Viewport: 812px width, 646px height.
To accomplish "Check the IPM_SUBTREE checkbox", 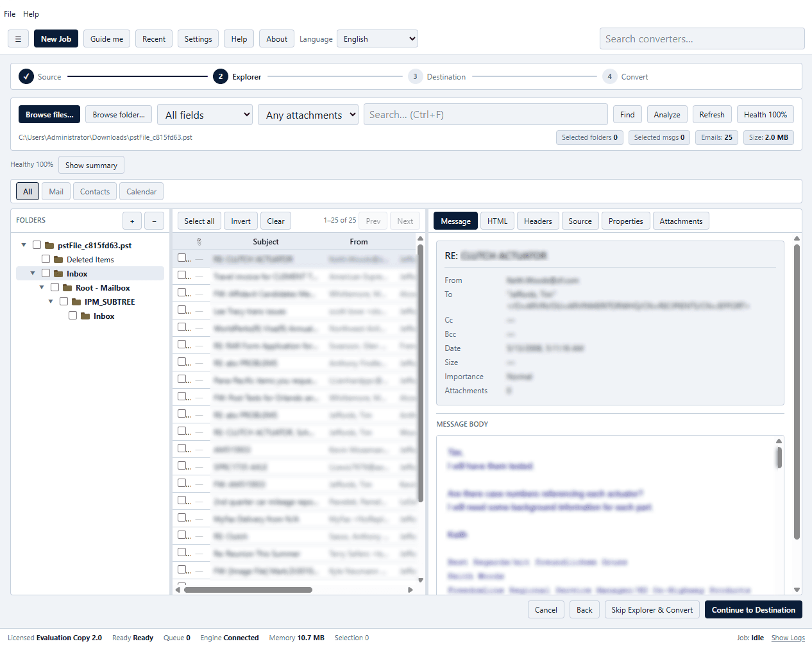I will (x=64, y=302).
